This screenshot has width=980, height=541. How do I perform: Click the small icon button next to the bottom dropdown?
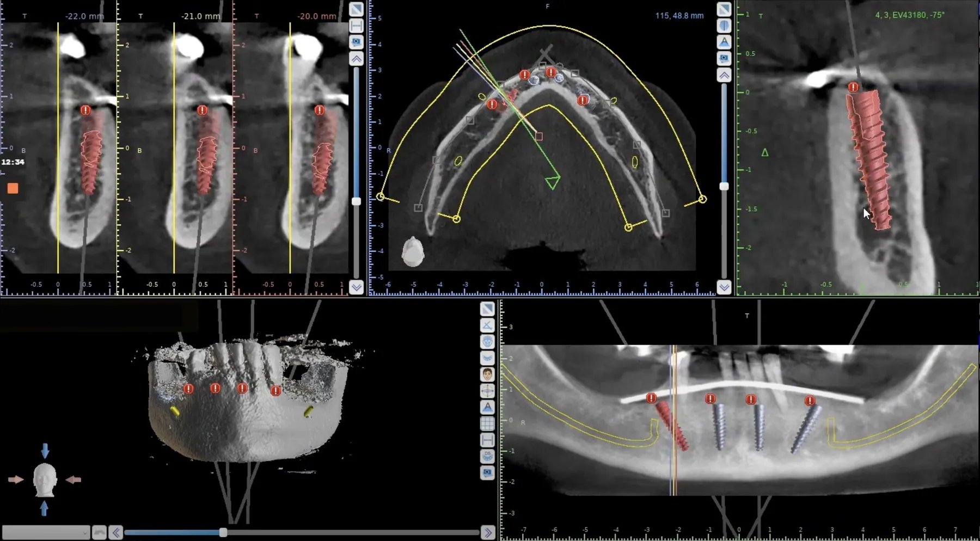click(99, 532)
